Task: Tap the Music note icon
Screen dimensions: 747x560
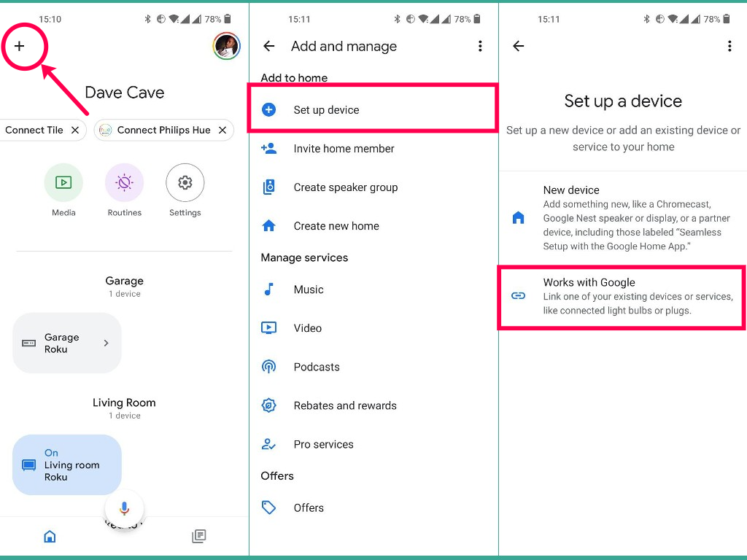Action: coord(268,289)
